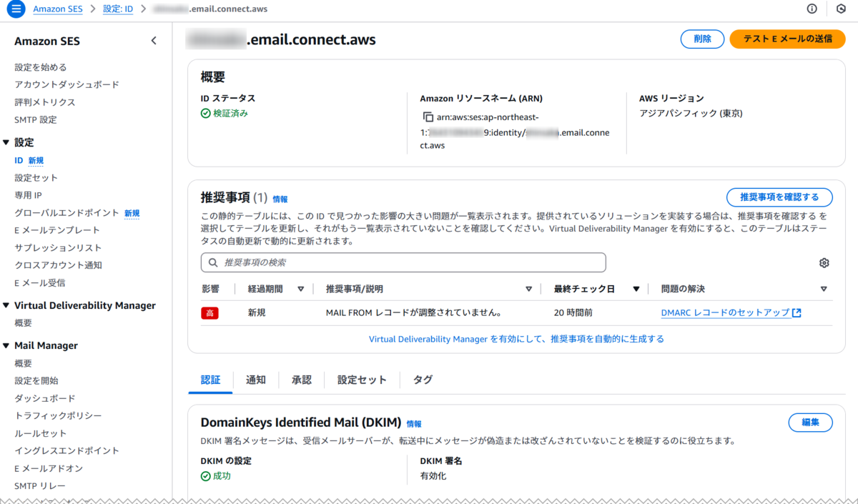
Task: Collapse the Mail Manager sidebar section
Action: 6,345
